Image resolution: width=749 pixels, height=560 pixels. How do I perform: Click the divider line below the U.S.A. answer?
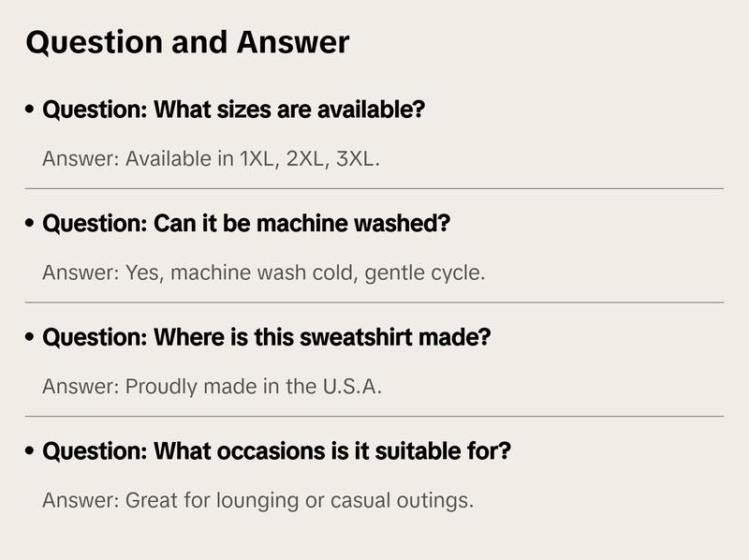(374, 416)
